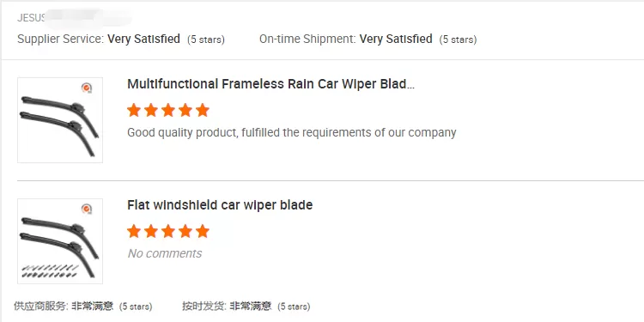The height and width of the screenshot is (322, 644).
Task: Click third star of Multifunctional Frameless wiper rating
Action: 168,110
